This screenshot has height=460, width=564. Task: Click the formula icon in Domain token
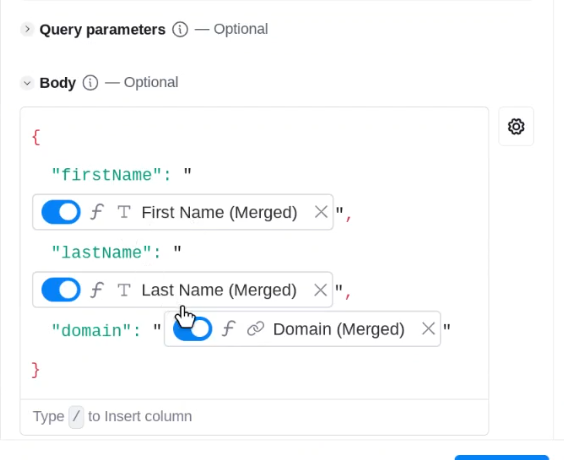(x=228, y=329)
